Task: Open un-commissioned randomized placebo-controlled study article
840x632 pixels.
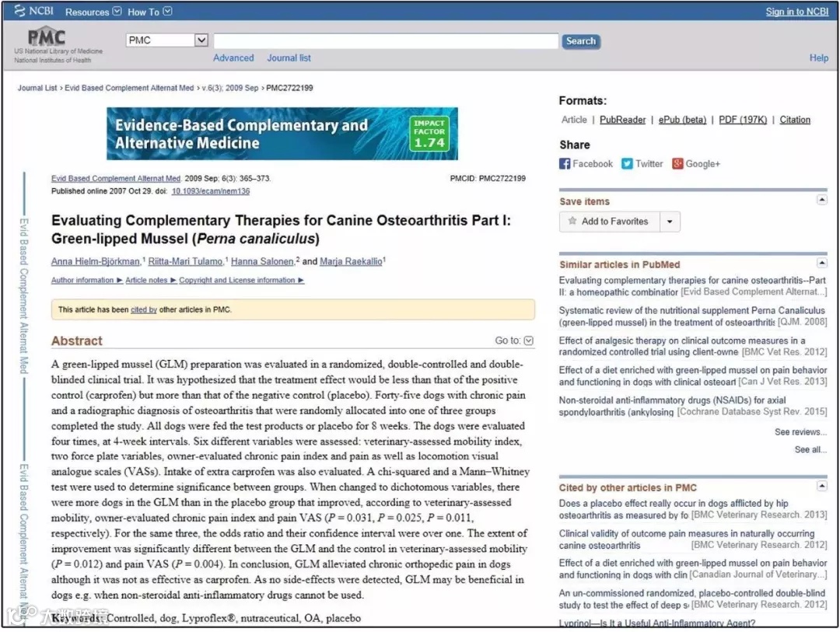Action: pyautogui.click(x=692, y=599)
